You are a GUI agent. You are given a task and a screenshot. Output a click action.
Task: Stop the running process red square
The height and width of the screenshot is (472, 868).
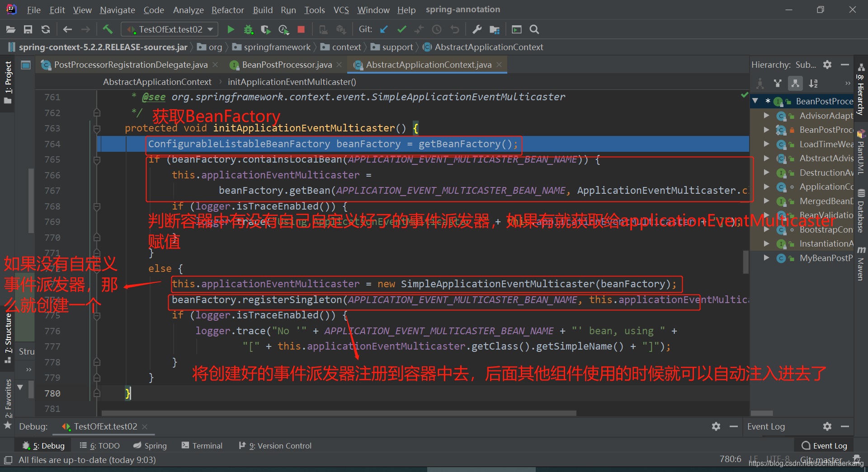click(x=301, y=29)
